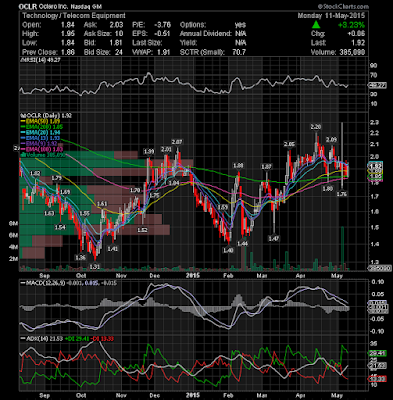This screenshot has width=393, height=400.
Task: Click the 1.40 February low annotation
Action: [x=228, y=250]
